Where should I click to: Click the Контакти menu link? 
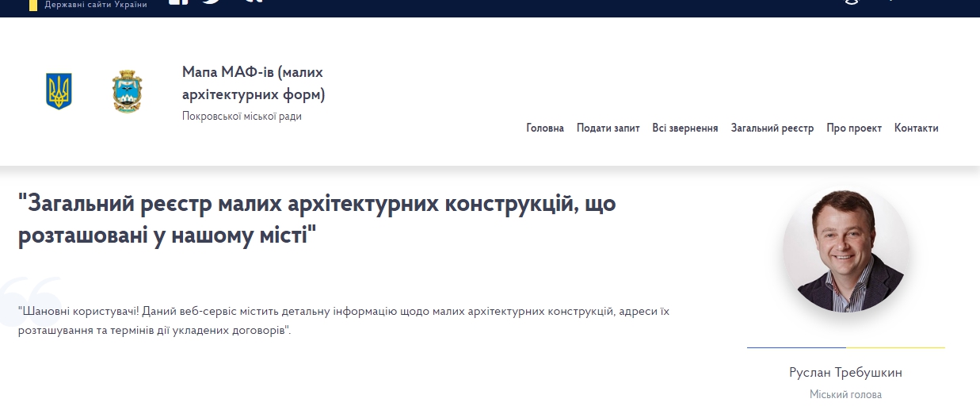pos(916,128)
